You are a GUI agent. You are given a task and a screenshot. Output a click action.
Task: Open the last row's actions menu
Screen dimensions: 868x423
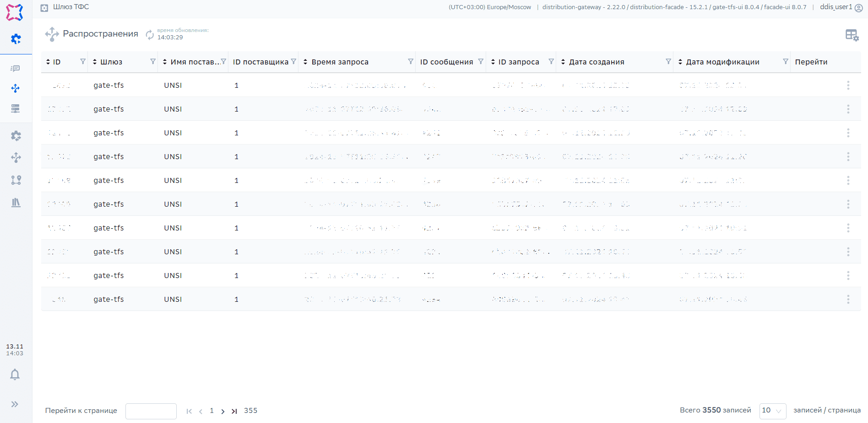pyautogui.click(x=848, y=299)
